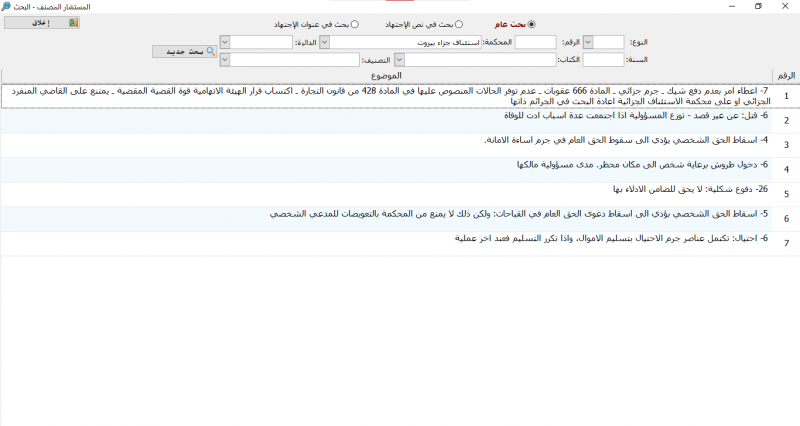
Task: Select row 4 about دخول طروش برعاية شخص
Action: 386,170
